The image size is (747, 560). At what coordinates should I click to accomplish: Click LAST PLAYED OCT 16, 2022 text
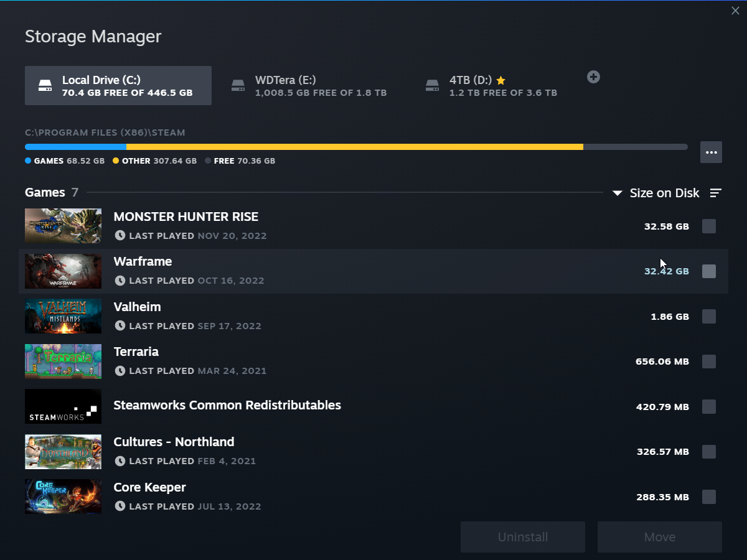click(x=197, y=281)
